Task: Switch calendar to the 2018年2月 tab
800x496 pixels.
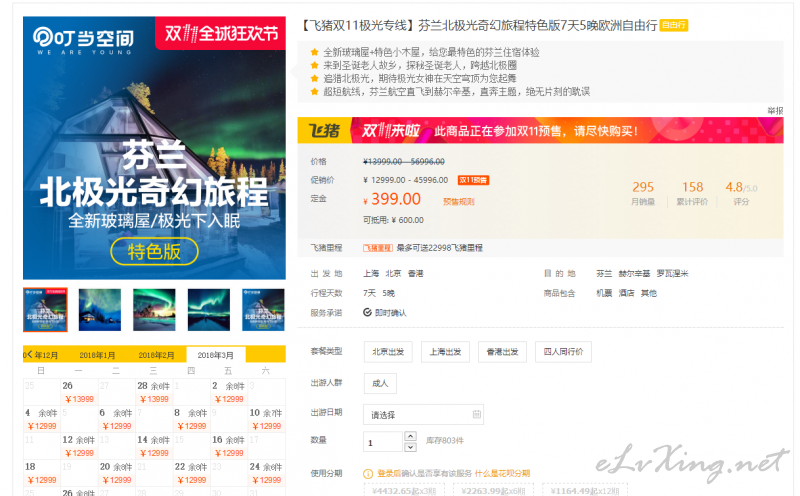Action: pyautogui.click(x=156, y=355)
